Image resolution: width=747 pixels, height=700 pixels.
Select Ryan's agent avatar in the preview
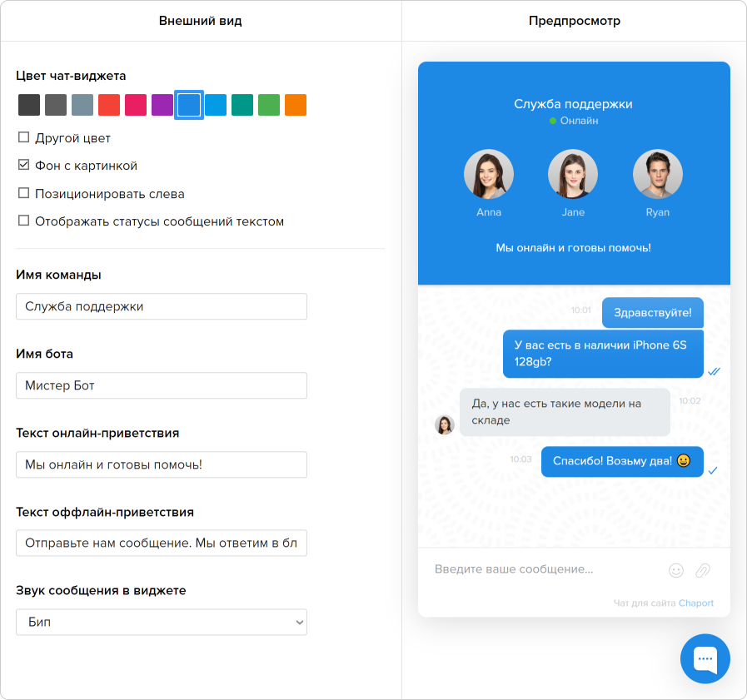658,174
